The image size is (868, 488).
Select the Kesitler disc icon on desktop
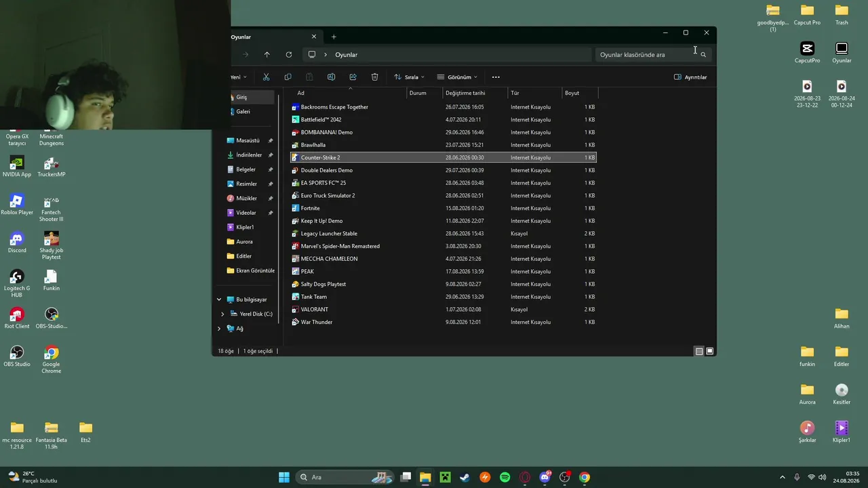(842, 394)
